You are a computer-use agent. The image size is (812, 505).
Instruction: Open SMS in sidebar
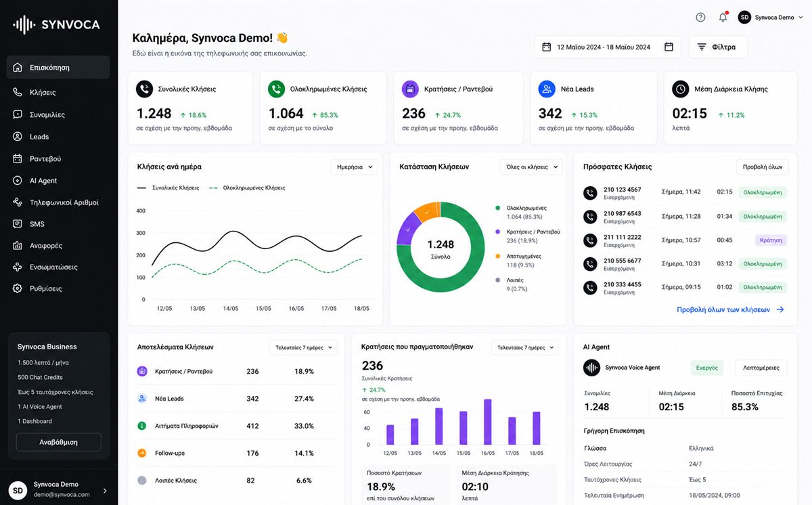pyautogui.click(x=58, y=224)
